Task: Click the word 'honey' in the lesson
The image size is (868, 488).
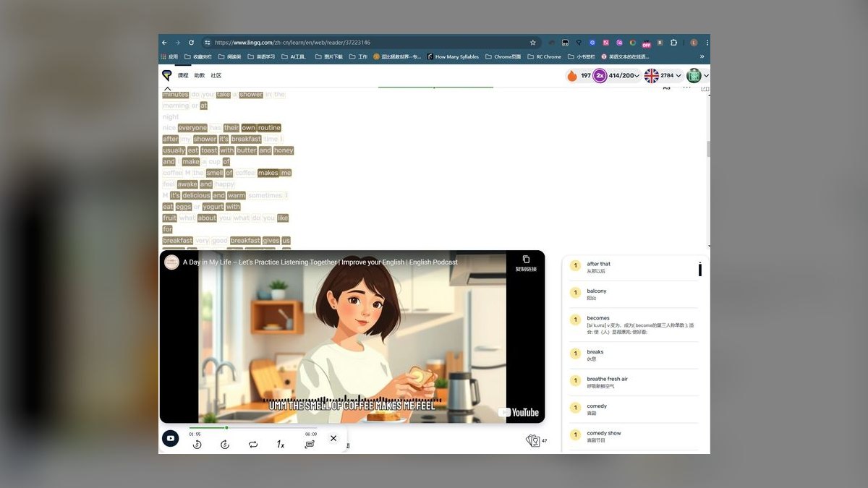Action: coord(284,150)
